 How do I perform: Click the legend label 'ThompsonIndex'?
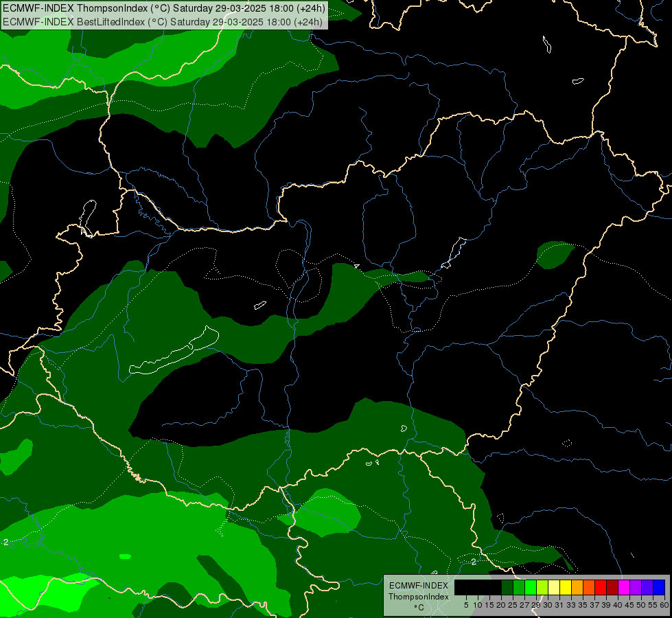pos(418,597)
